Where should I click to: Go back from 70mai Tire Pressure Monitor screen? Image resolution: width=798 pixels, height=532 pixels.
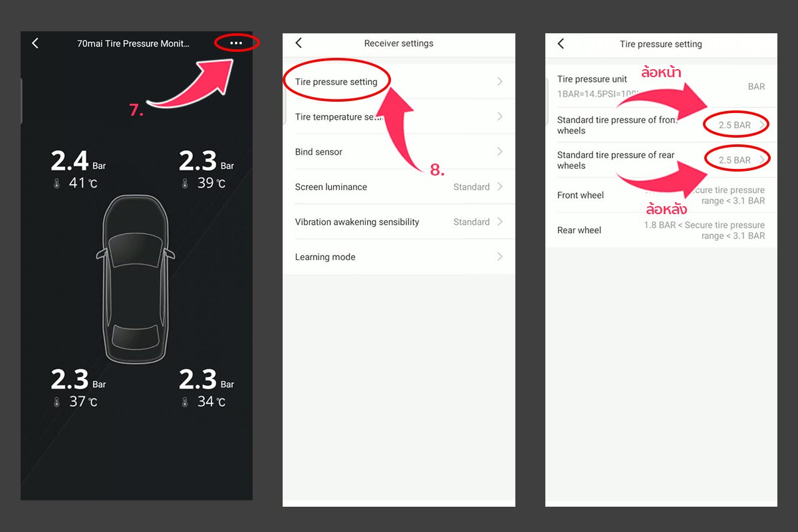tap(35, 43)
